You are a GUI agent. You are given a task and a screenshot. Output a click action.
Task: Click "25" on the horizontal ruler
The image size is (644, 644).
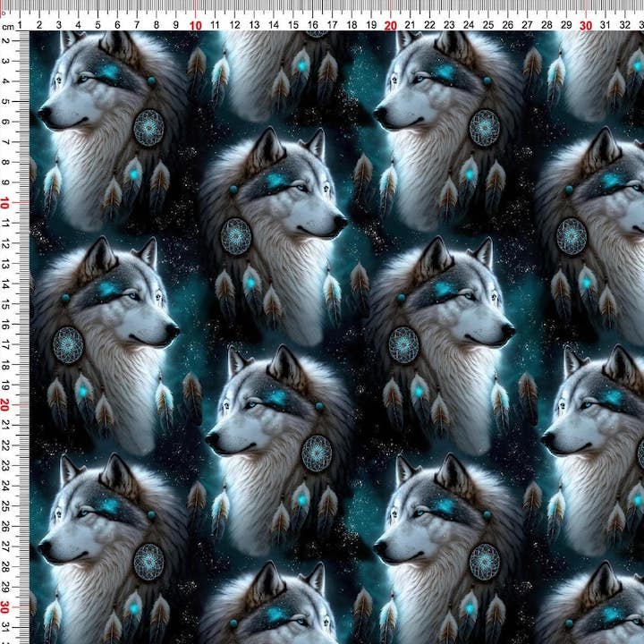tap(488, 25)
